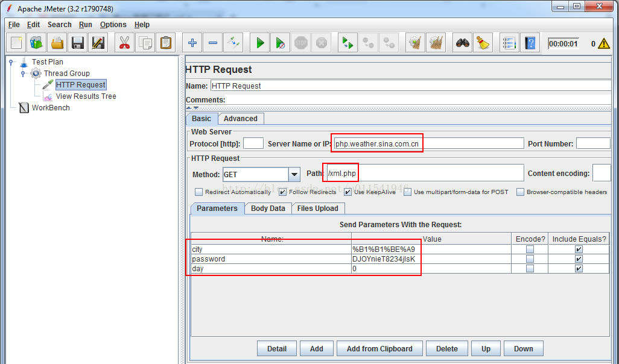619x364 pixels.
Task: Click the Down button
Action: point(524,348)
